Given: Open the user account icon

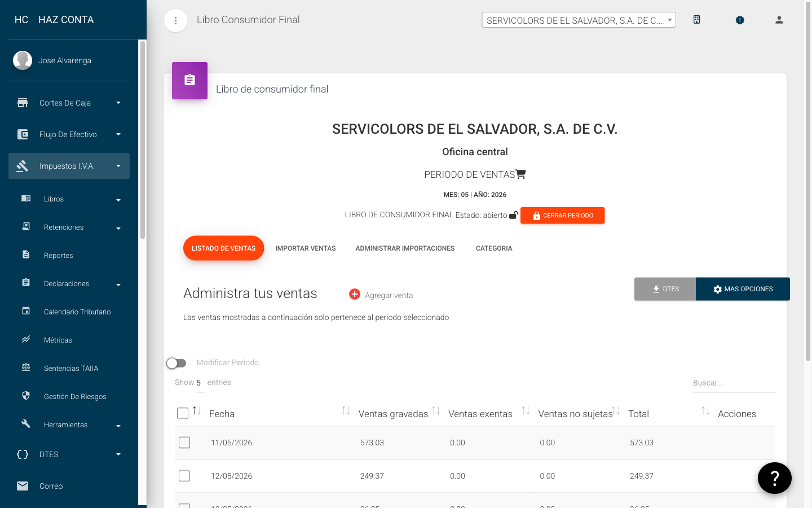Looking at the screenshot, I should (x=779, y=20).
